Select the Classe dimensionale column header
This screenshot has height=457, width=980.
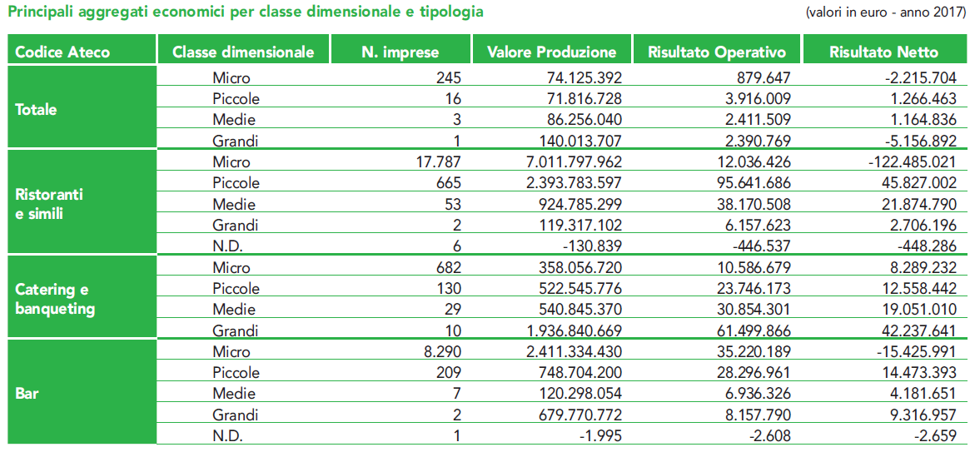pyautogui.click(x=243, y=52)
